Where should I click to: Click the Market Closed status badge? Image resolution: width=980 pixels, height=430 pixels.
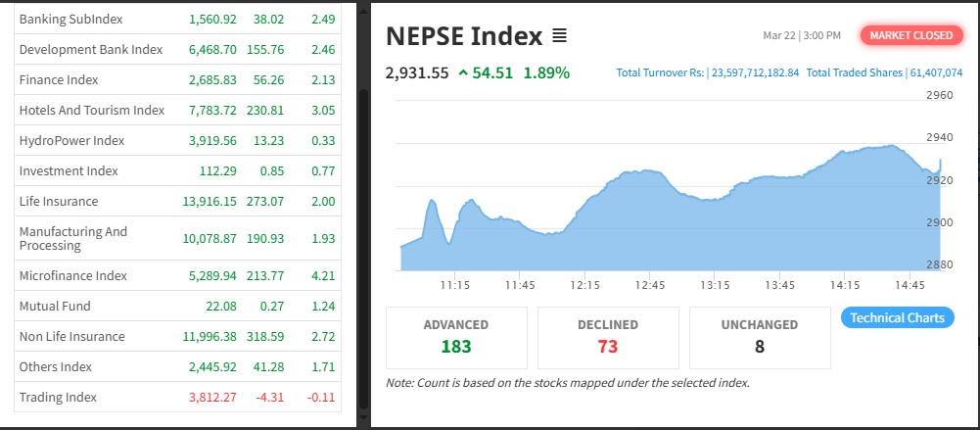(x=910, y=35)
